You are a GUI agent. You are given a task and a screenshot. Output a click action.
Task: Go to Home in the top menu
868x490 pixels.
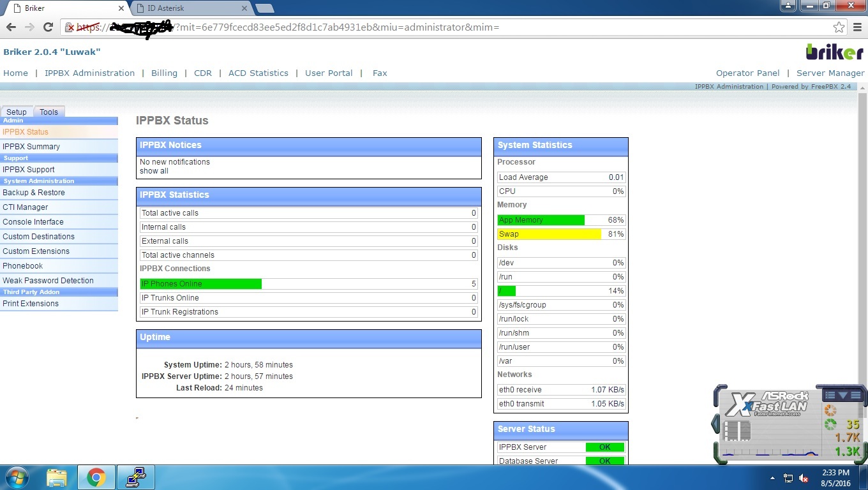[x=15, y=73]
